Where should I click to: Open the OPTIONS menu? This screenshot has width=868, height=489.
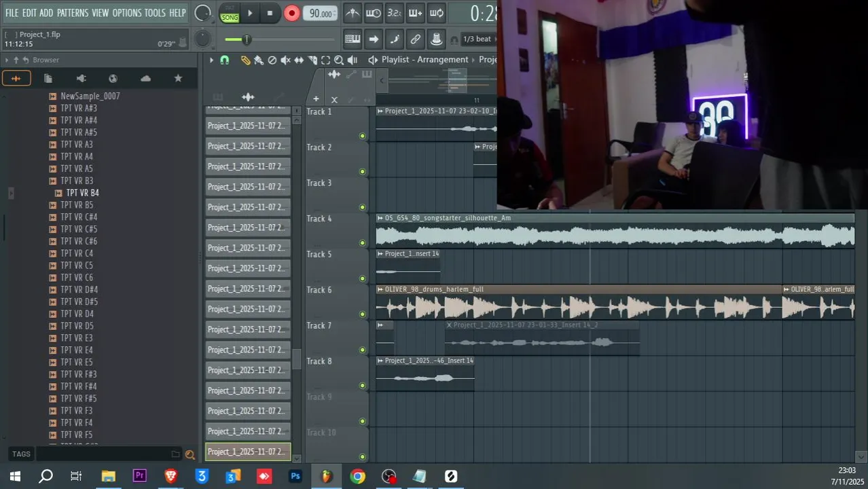pos(127,13)
